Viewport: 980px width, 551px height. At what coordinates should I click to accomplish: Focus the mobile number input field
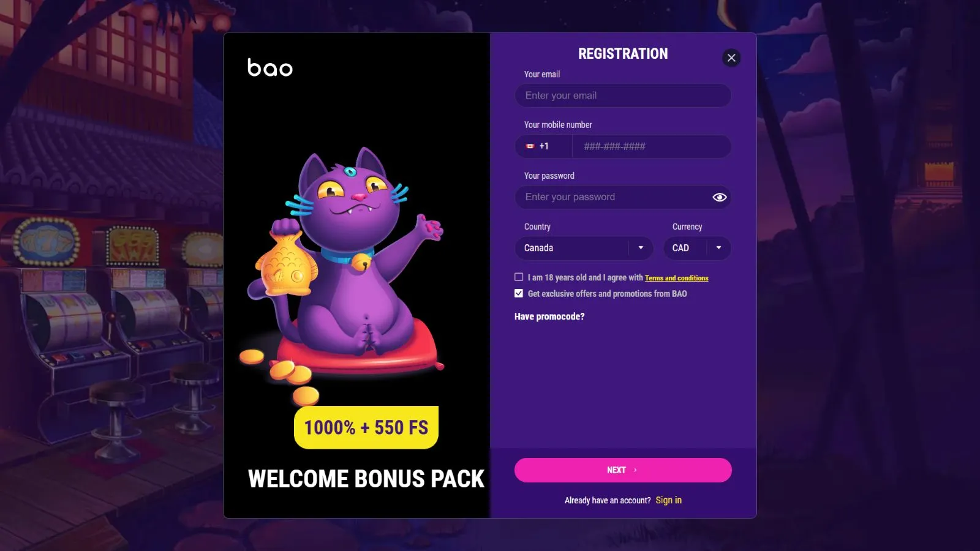pyautogui.click(x=652, y=146)
